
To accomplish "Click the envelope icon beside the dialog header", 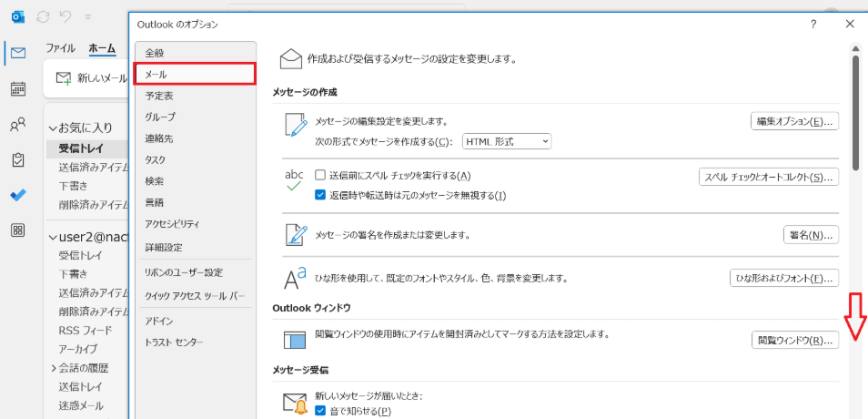I will [290, 58].
